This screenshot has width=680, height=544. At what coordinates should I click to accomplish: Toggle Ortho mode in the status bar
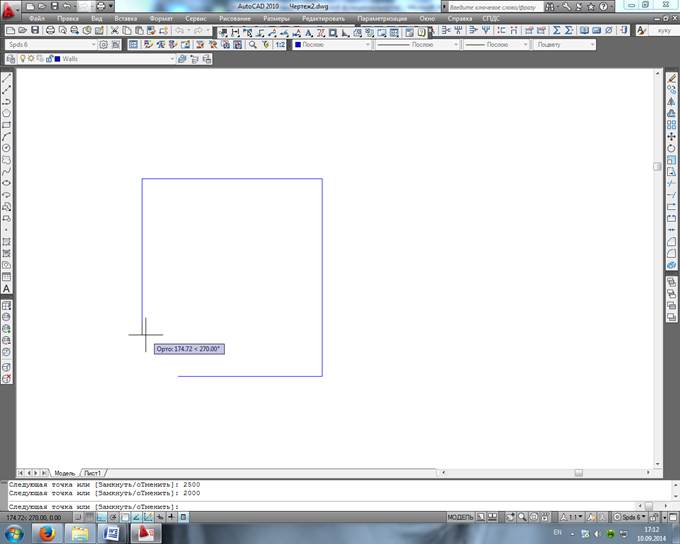[101, 517]
